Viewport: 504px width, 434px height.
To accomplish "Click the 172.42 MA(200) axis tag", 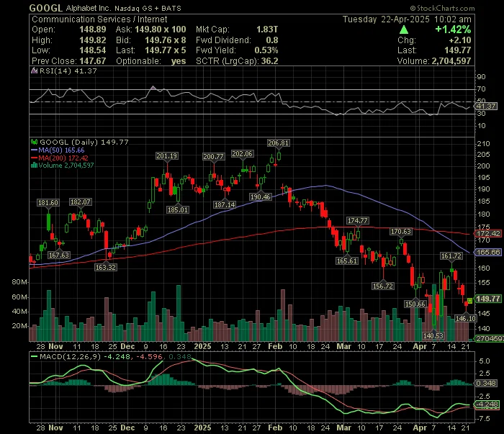I will coord(488,233).
